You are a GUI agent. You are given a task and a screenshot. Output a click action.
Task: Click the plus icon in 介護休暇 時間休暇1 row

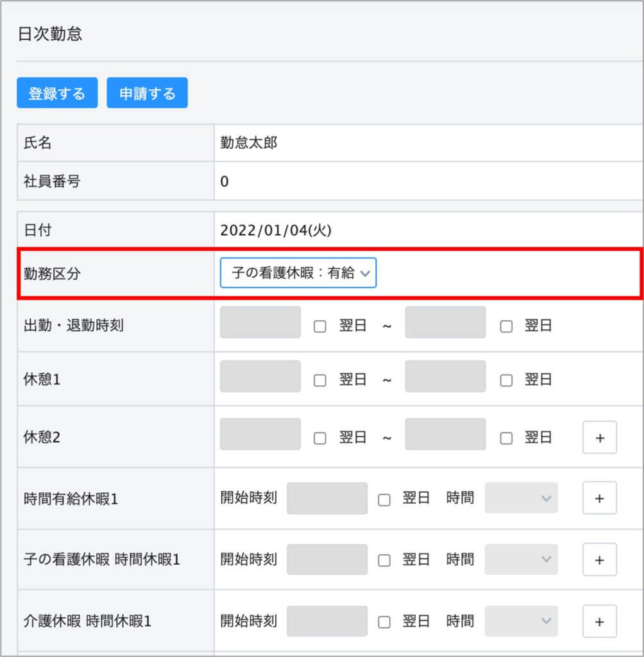[x=599, y=621]
